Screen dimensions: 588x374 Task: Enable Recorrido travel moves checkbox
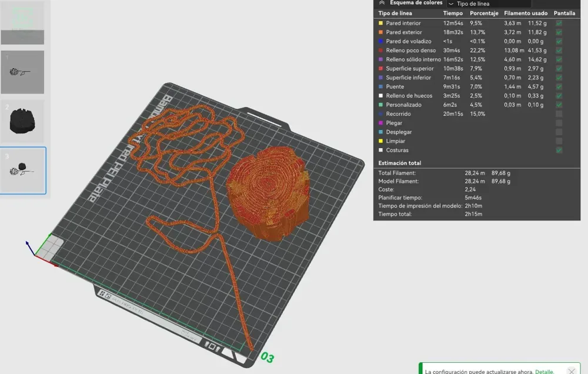559,113
